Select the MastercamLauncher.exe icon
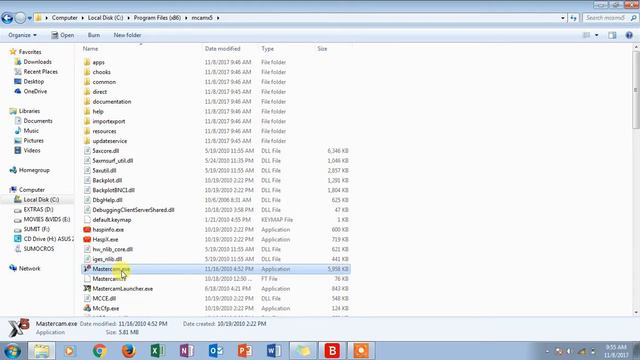Screen dimensions: 640x360 [87, 289]
